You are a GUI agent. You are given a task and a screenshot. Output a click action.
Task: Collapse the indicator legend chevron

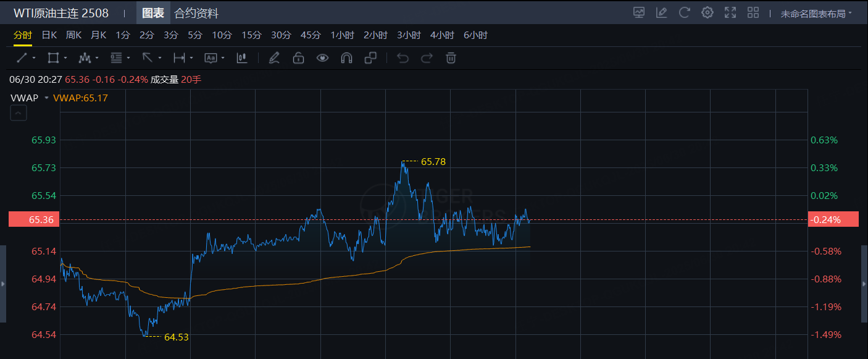click(19, 113)
